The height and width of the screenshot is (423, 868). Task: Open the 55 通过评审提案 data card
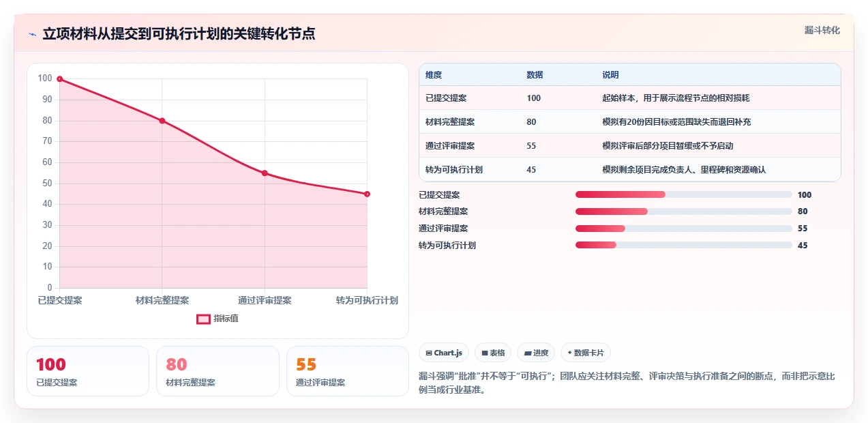[348, 371]
